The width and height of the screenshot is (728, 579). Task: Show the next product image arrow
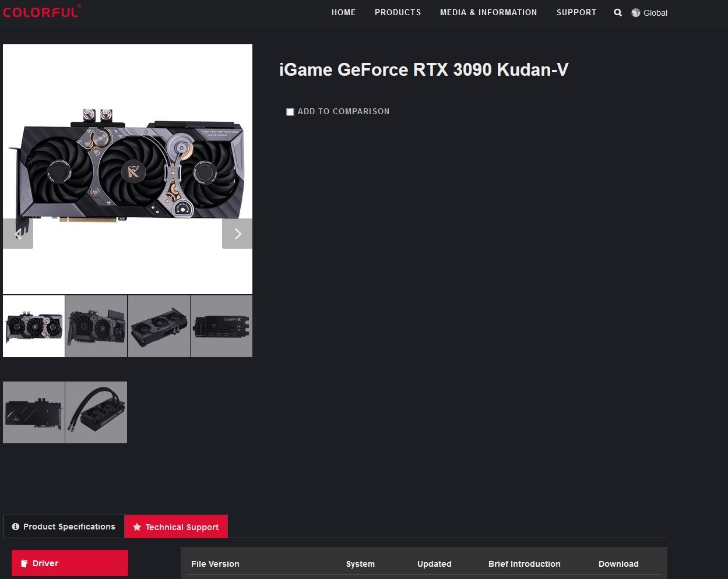pyautogui.click(x=237, y=234)
